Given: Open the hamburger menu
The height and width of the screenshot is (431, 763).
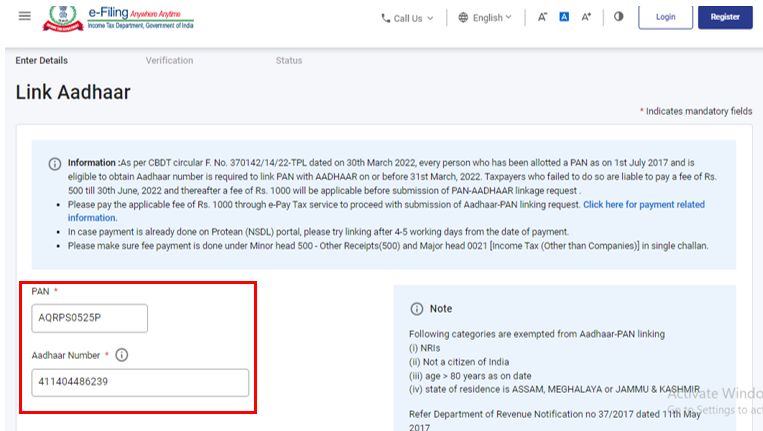Looking at the screenshot, I should [x=24, y=16].
